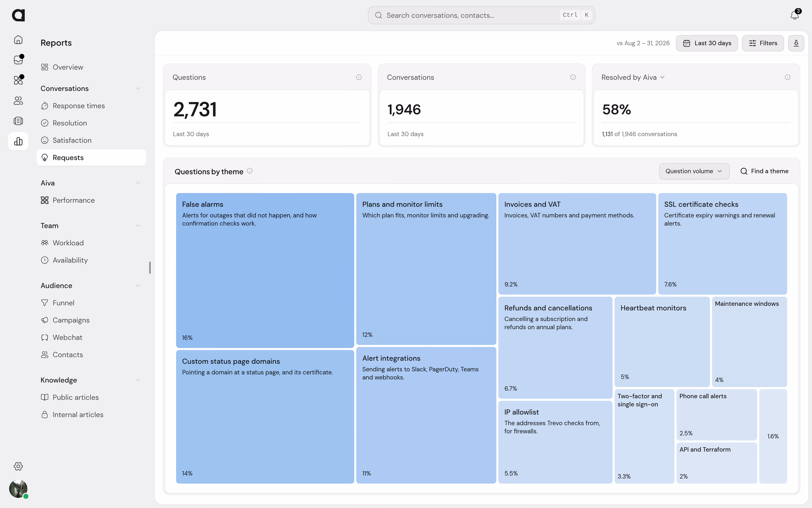Open the Home icon in left rail
The image size is (812, 508).
click(x=18, y=40)
